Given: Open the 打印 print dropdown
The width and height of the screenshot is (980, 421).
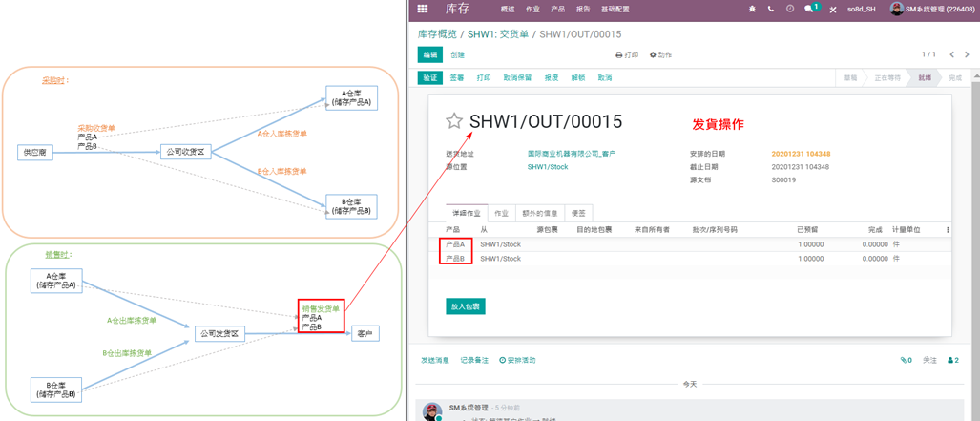Looking at the screenshot, I should (627, 55).
